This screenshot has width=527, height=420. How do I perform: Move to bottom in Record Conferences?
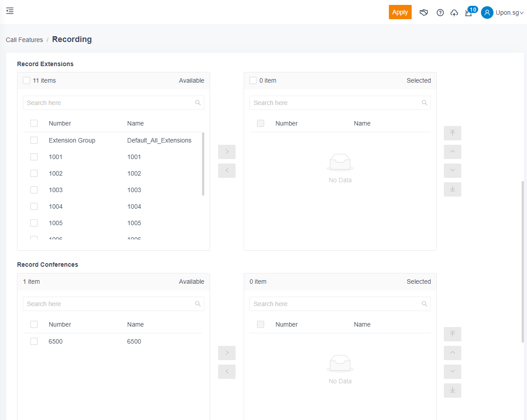(452, 391)
